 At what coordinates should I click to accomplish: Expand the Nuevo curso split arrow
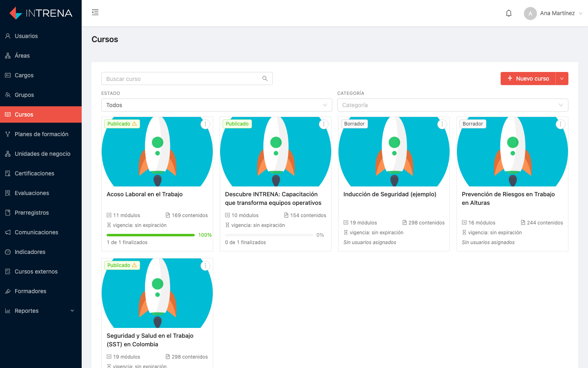pyautogui.click(x=562, y=79)
